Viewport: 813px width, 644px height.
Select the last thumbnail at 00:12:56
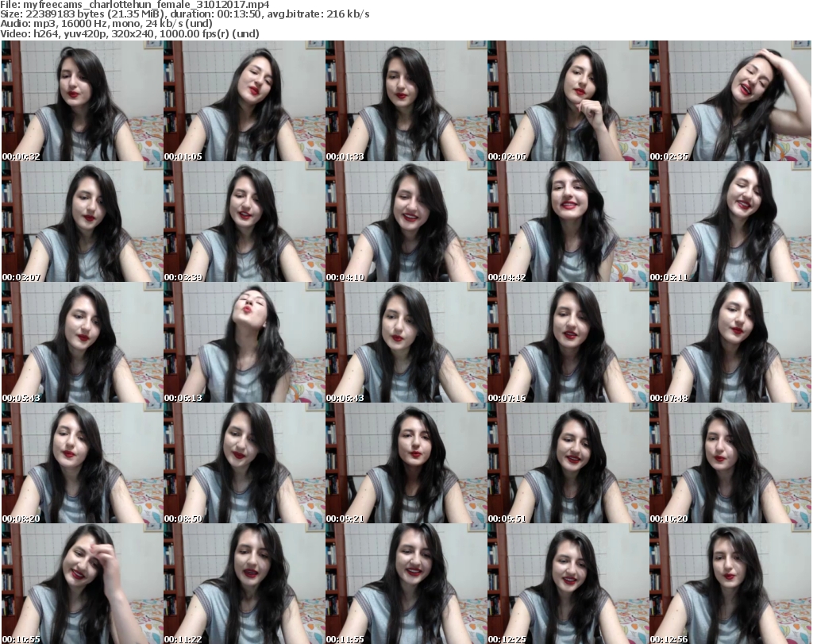[729, 584]
